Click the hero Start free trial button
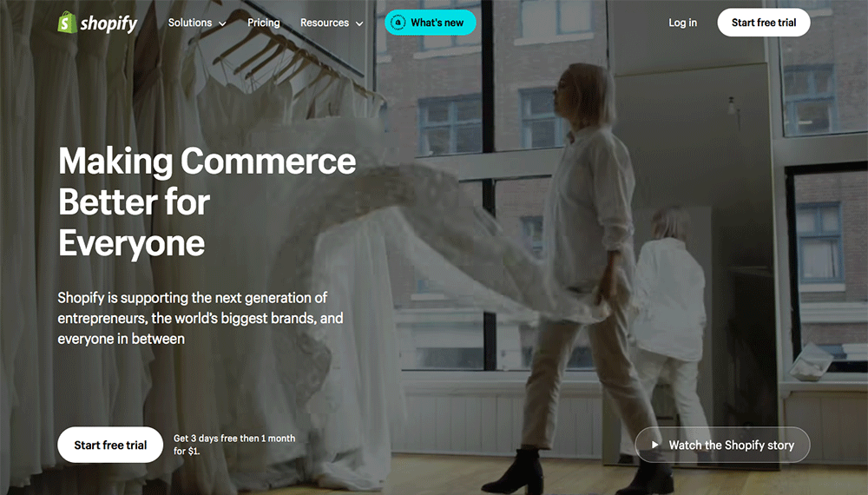Viewport: 868px width, 495px height. [x=110, y=445]
